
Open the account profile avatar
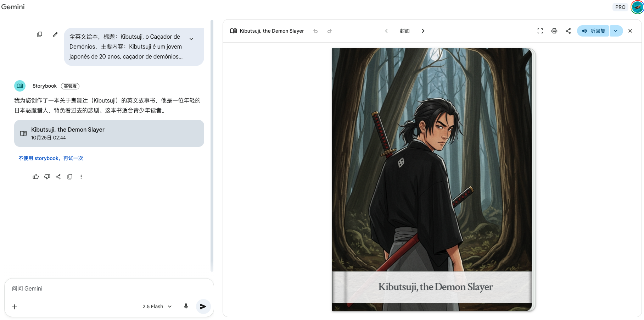tap(637, 7)
